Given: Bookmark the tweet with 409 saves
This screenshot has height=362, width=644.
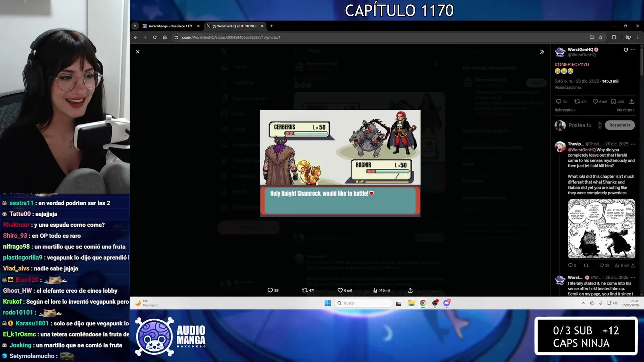Looking at the screenshot, I should pyautogui.click(x=618, y=102).
